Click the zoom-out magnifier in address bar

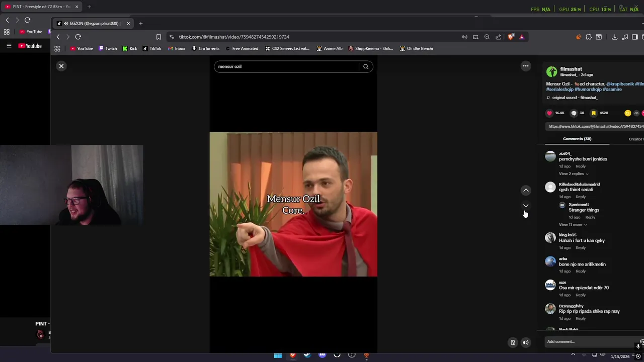coord(487,37)
